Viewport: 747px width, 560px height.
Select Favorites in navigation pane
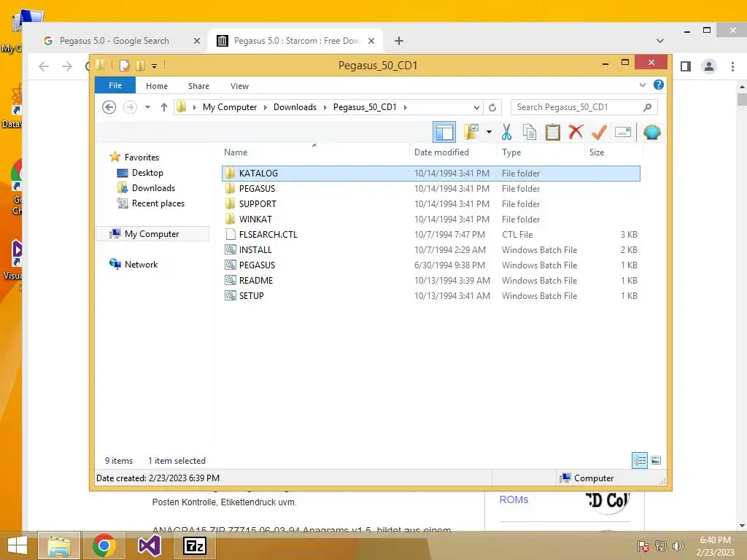142,157
